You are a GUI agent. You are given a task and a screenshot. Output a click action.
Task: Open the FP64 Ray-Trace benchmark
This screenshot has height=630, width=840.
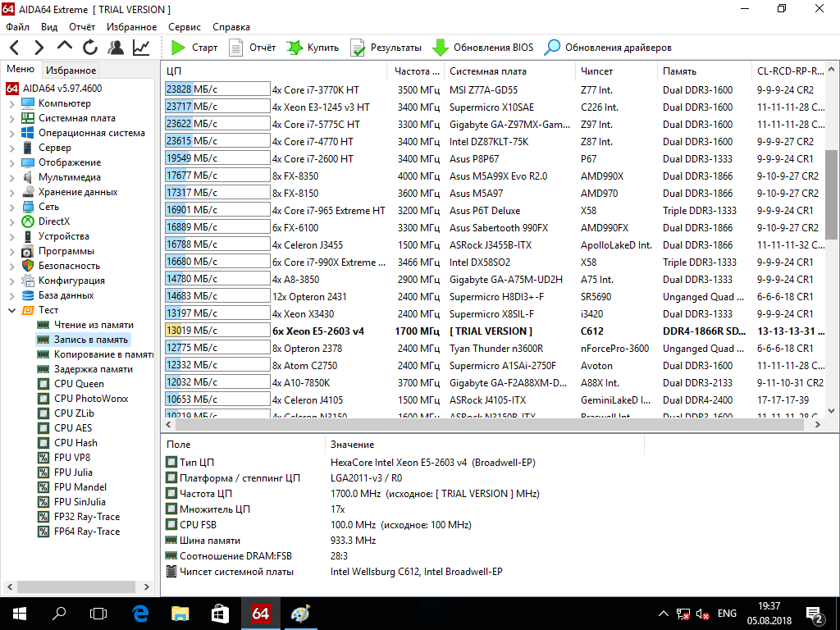(79, 532)
